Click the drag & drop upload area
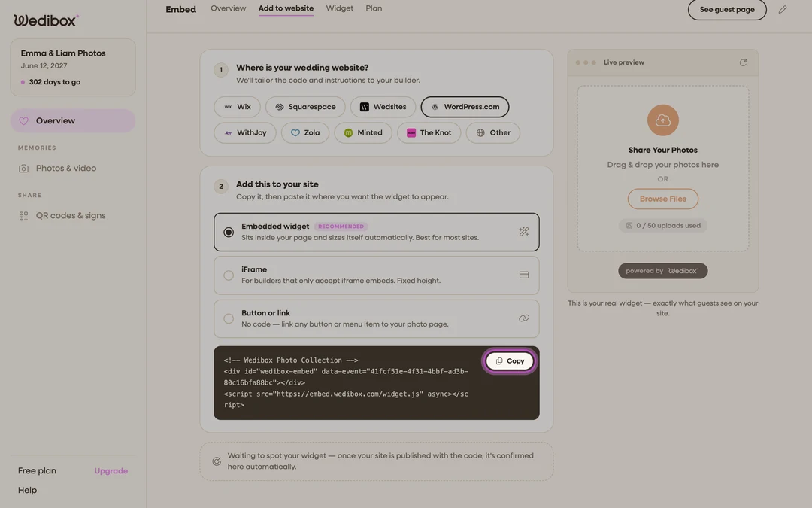 (663, 169)
